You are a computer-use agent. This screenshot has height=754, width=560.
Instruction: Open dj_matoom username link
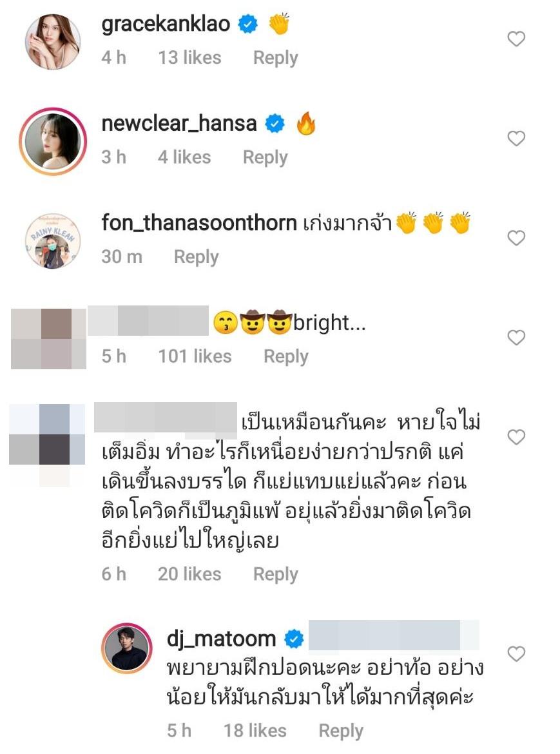coord(221,639)
